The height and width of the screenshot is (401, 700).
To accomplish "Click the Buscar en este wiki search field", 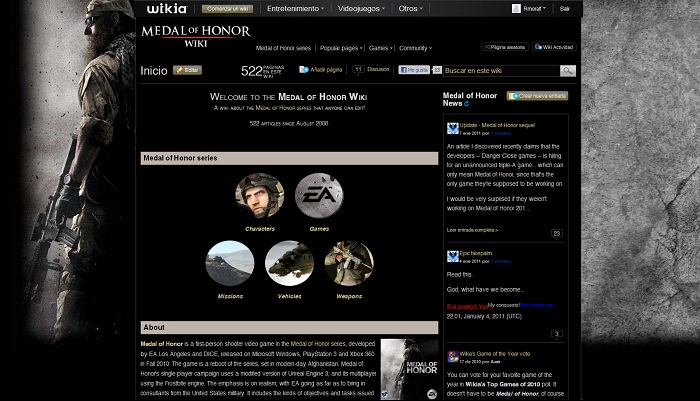I will tap(501, 71).
